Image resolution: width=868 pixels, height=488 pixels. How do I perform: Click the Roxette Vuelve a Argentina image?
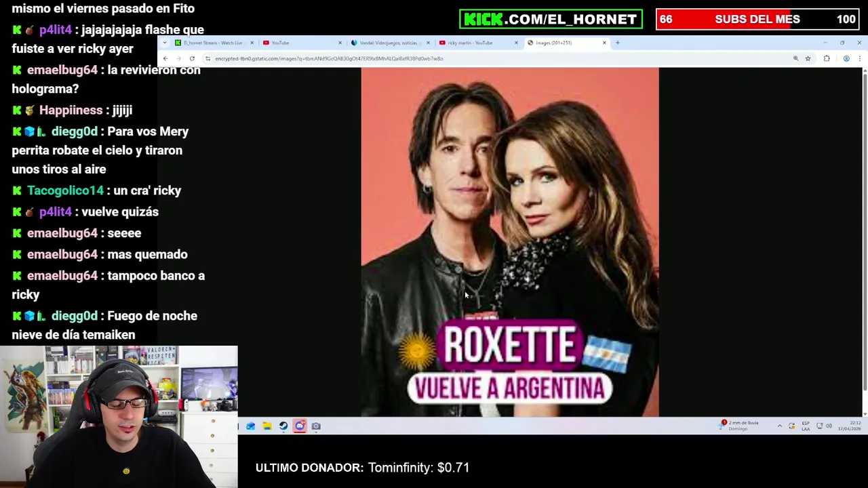click(510, 242)
